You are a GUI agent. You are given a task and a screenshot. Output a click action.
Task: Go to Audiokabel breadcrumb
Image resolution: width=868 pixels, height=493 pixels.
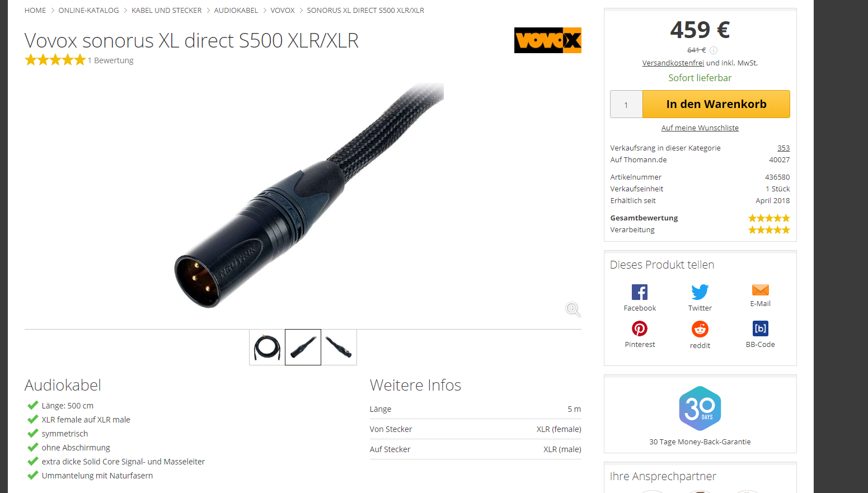pyautogui.click(x=236, y=11)
